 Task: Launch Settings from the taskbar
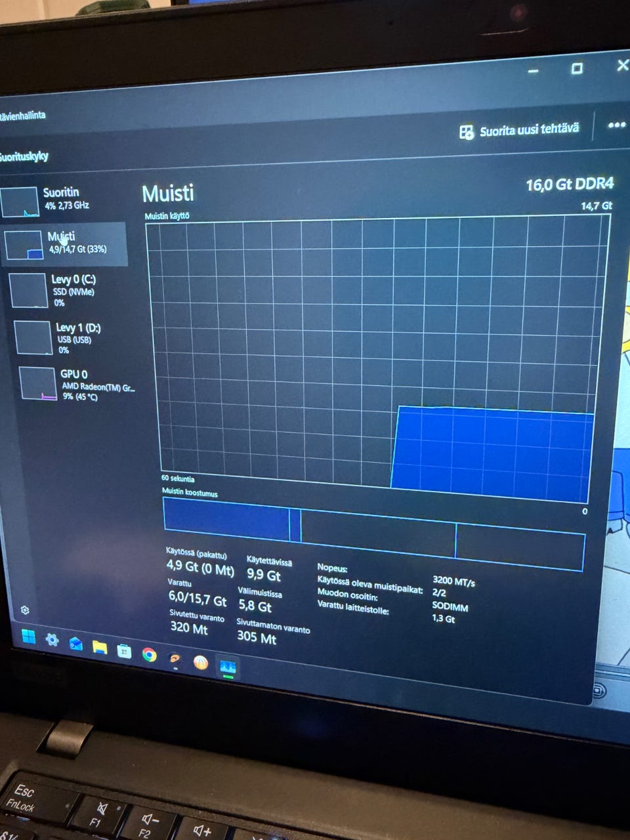(x=52, y=640)
